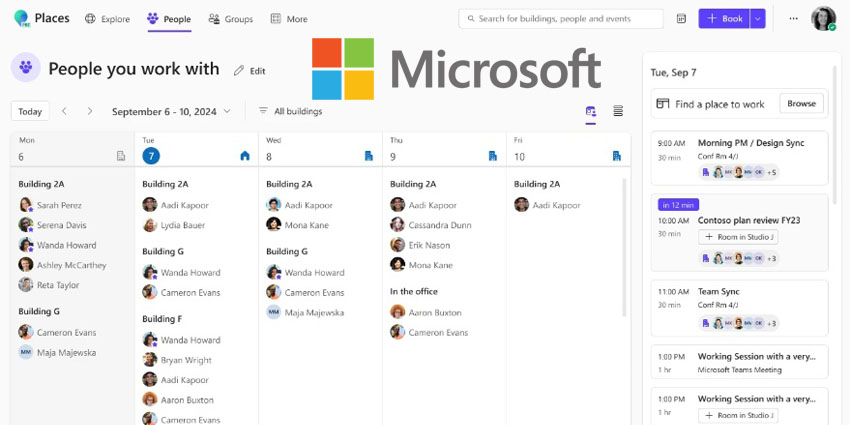The height and width of the screenshot is (425, 850).
Task: Open Erik Nason on Thursday
Action: [x=420, y=245]
